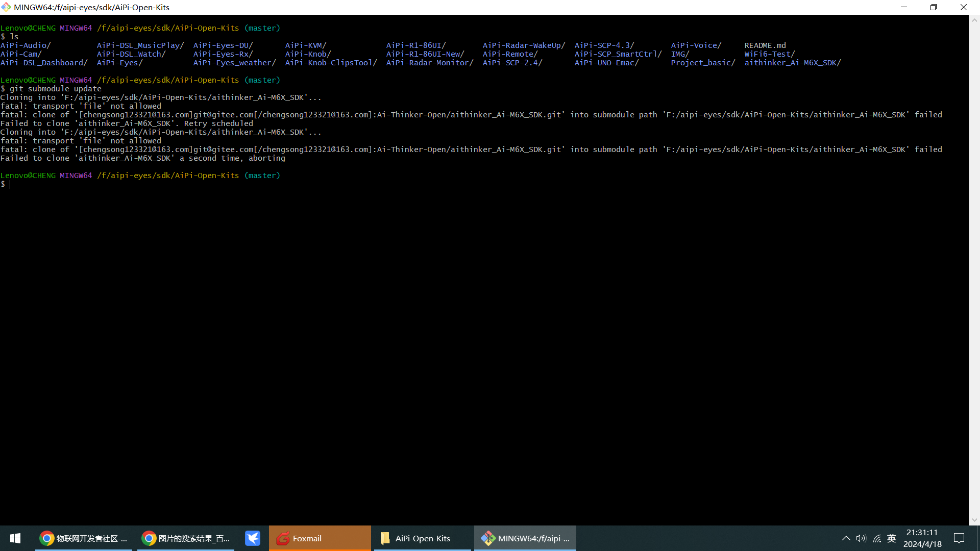
Task: Click the AiPi-Eyes-DU/ directory entry
Action: [x=223, y=45]
